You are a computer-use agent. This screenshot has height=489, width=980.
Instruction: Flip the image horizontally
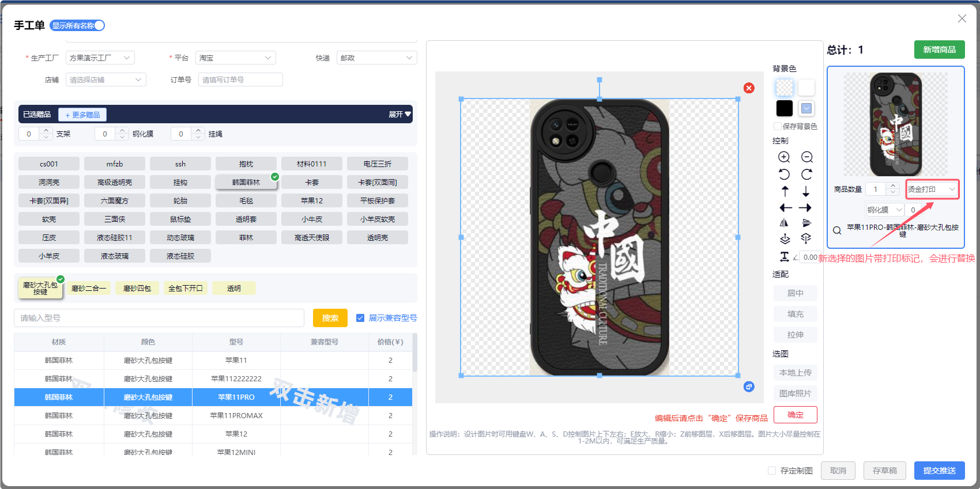click(x=784, y=223)
